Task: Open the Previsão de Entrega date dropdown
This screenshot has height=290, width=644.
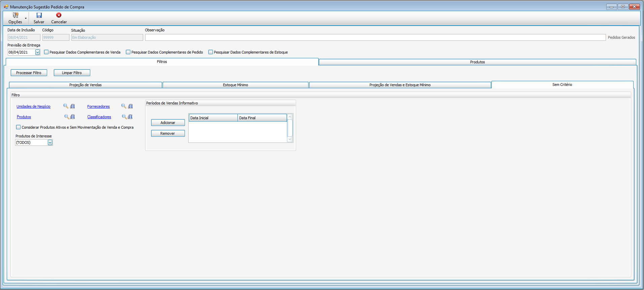Action: pos(38,52)
